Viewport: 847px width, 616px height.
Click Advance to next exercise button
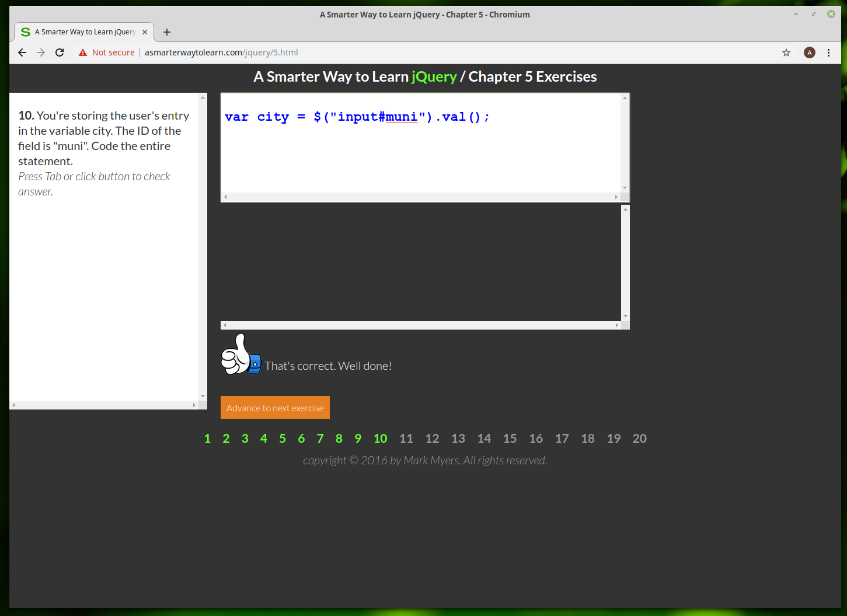pos(275,408)
